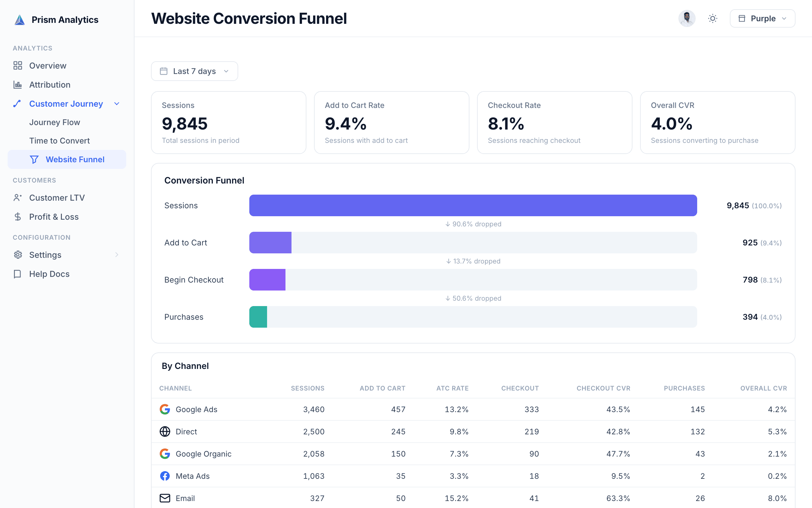The height and width of the screenshot is (508, 812).
Task: Click the Add to Cart funnel bar
Action: tap(270, 243)
